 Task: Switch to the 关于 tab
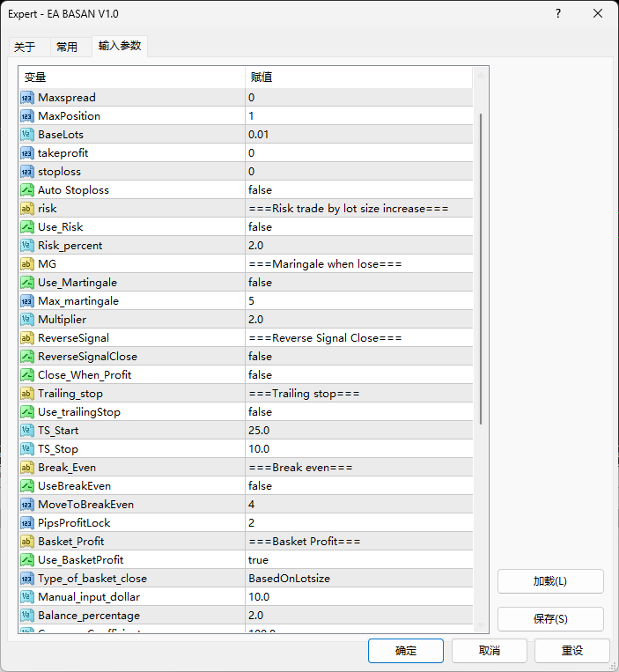[x=25, y=48]
